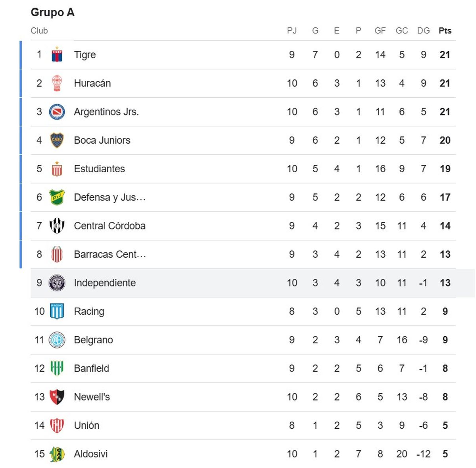This screenshot has height=468, width=476.
Task: Click the Racing club crest icon
Action: pyautogui.click(x=57, y=311)
